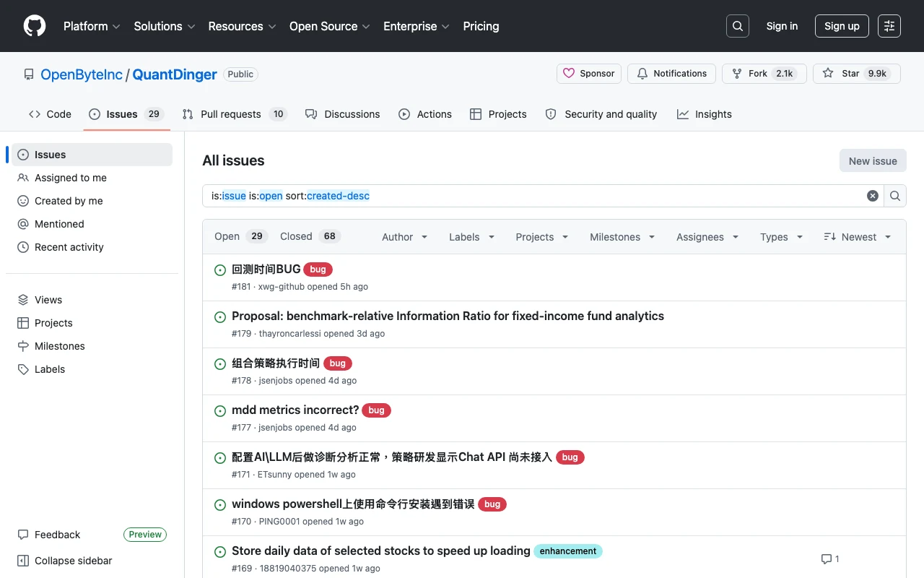Click the open issue icon for #181
The height and width of the screenshot is (578, 924).
220,270
